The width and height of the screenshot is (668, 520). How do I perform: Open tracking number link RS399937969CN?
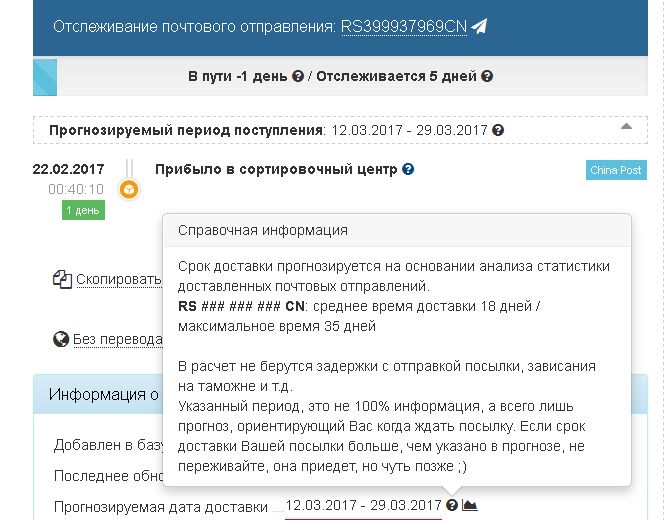coord(403,27)
